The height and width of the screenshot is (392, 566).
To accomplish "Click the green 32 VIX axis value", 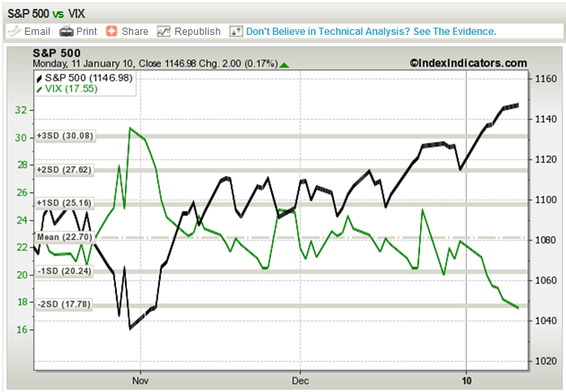I will click(21, 110).
